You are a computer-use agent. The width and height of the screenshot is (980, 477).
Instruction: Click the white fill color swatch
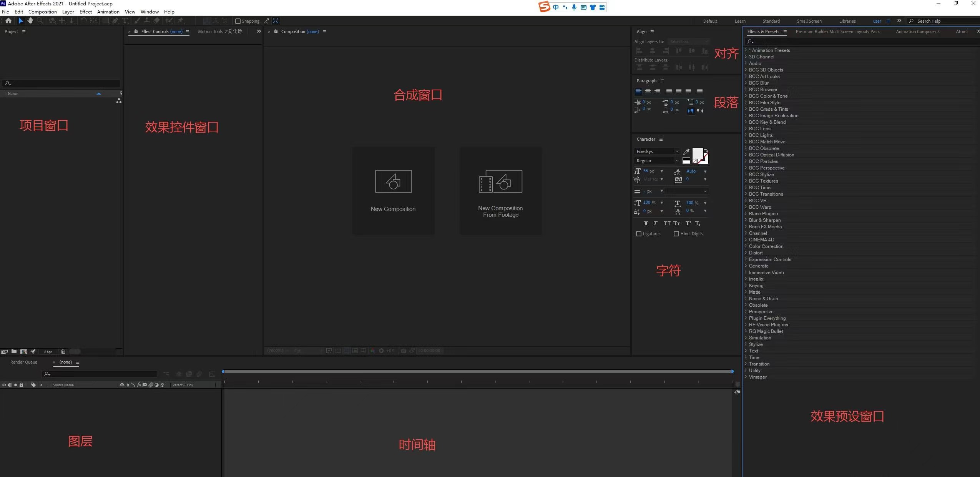(697, 153)
